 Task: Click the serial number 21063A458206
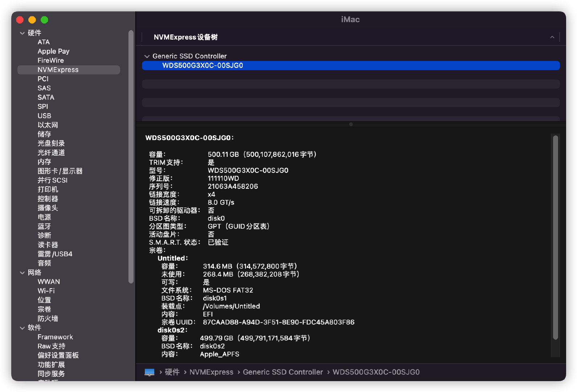click(233, 187)
